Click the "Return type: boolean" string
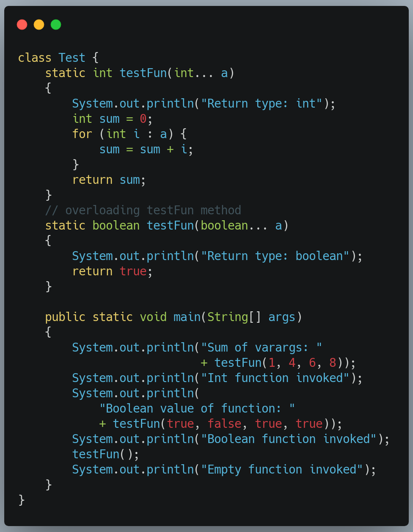 coord(275,256)
